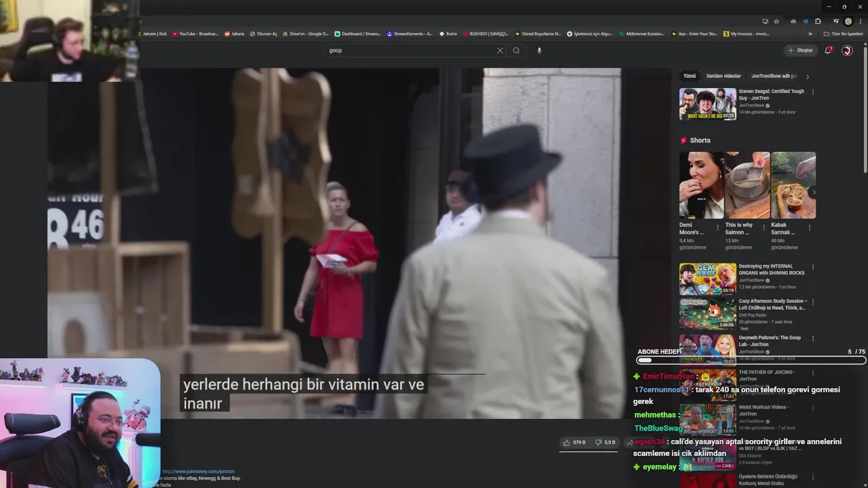The image size is (868, 488).
Task: Show next Shorts with the arrow button
Action: 814,192
